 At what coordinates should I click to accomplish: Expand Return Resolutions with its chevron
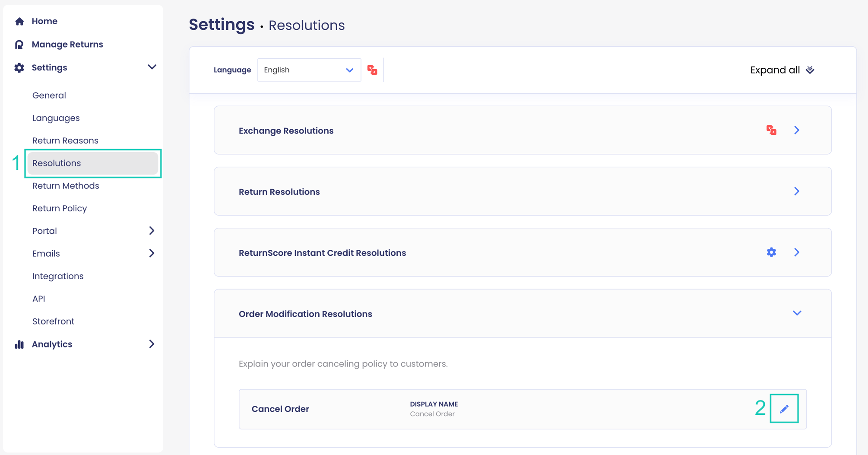(x=797, y=191)
